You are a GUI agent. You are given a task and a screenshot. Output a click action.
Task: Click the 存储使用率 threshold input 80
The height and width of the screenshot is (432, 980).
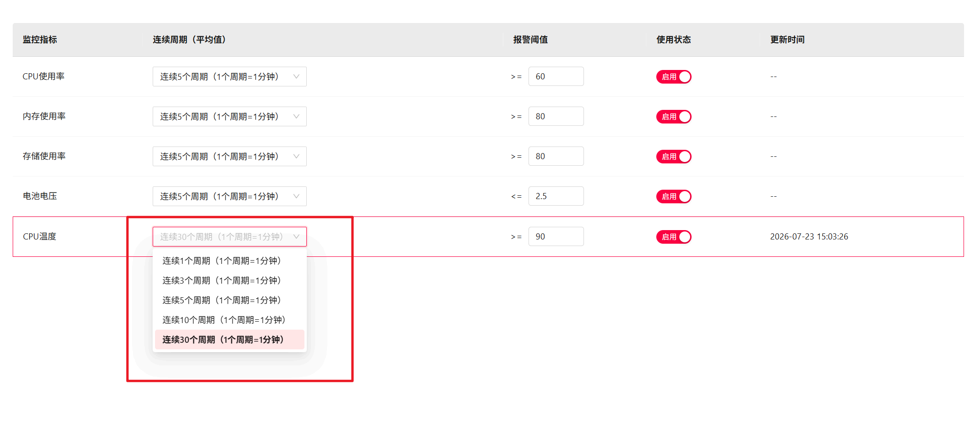[556, 156]
